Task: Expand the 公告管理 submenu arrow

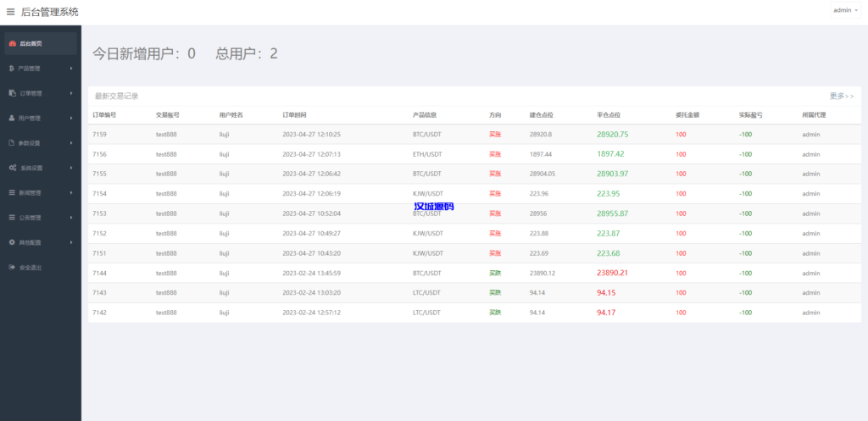Action: [71, 218]
